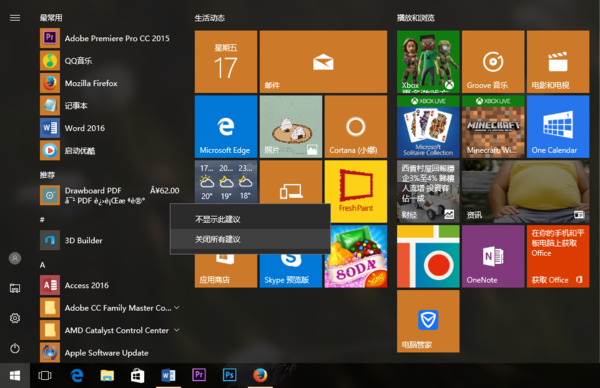
Task: Open Premiere Pro from the taskbar
Action: [199, 376]
